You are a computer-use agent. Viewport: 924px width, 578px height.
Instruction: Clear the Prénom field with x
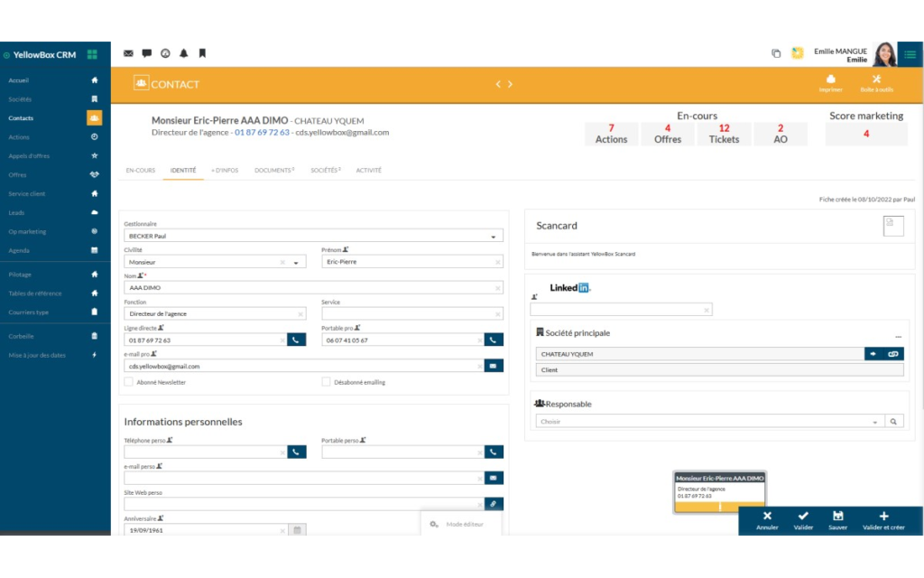point(497,262)
